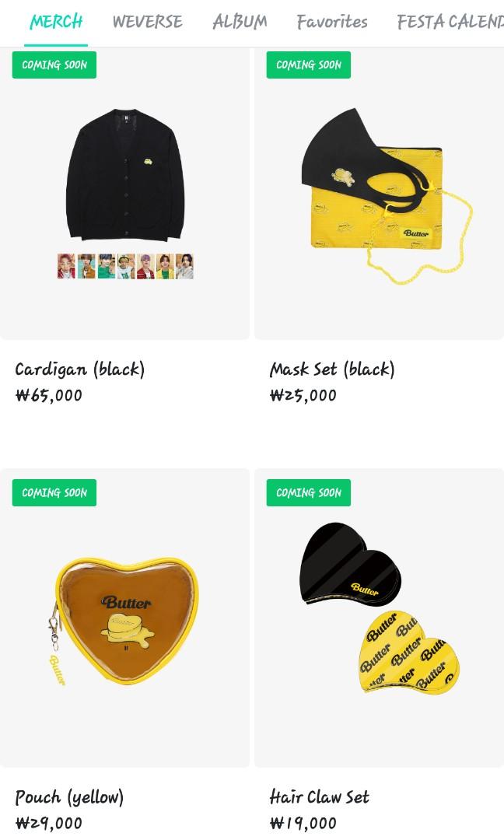Click the COMING SOON badge on Hair Claw Set
The image size is (504, 840).
tap(309, 493)
